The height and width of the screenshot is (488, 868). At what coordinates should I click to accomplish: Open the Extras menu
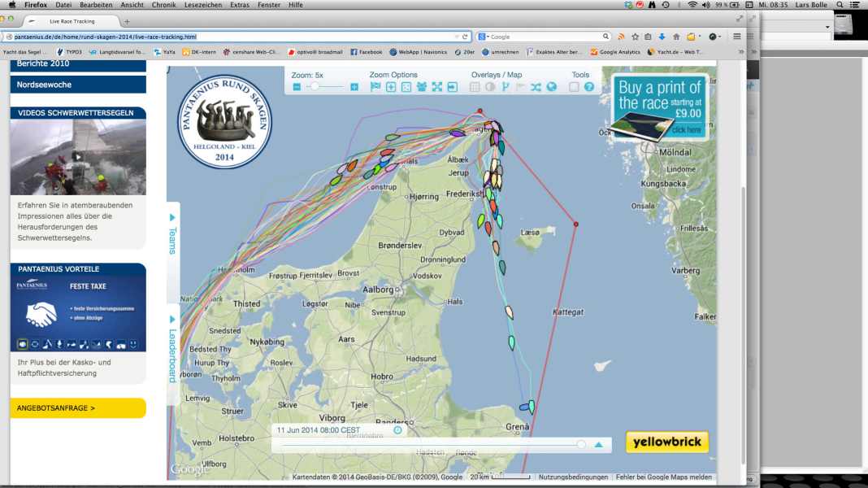(240, 4)
